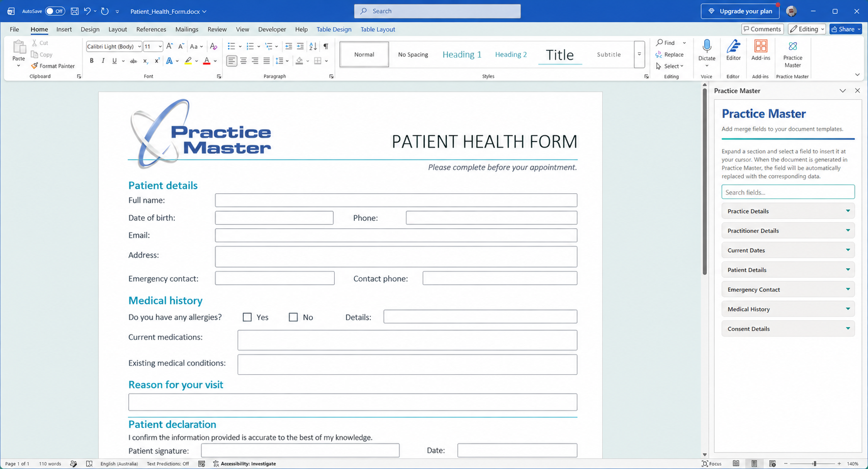Viewport: 868px width, 469px height.
Task: Tick the Yes allergies checkbox
Action: click(247, 317)
